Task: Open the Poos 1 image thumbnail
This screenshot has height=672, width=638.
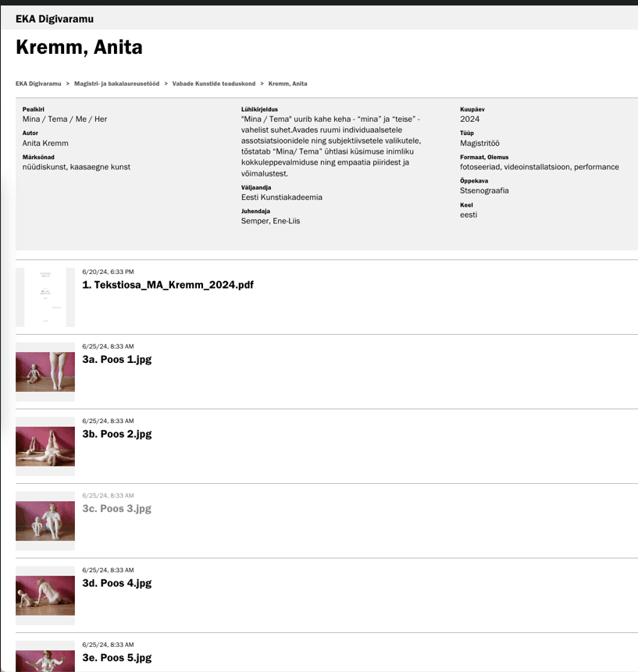Action: [x=45, y=372]
